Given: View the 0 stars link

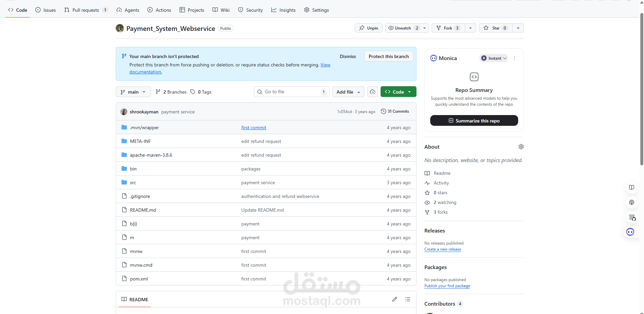Looking at the screenshot, I should tap(436, 193).
